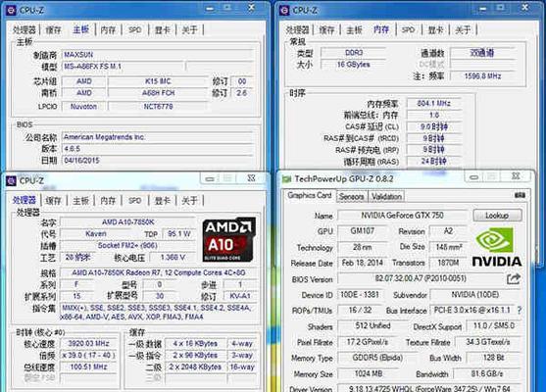
Task: Close the top-right CPU-Z memory window
Action: [524, 7]
